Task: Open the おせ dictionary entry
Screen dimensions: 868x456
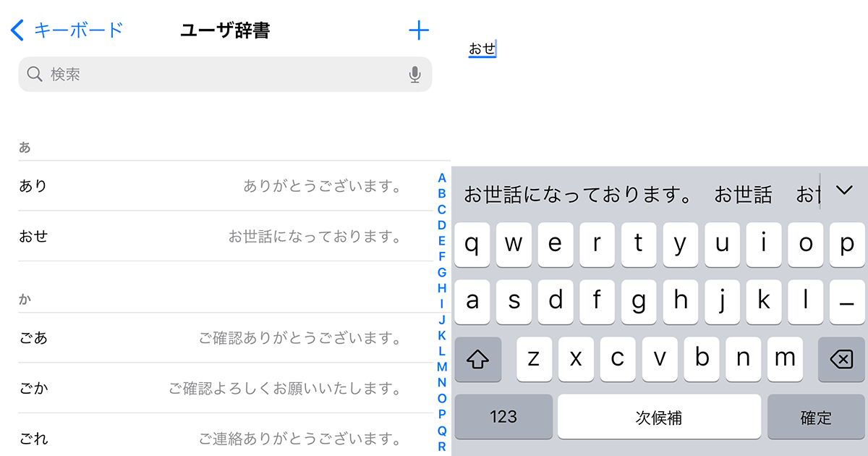Action: pos(225,236)
